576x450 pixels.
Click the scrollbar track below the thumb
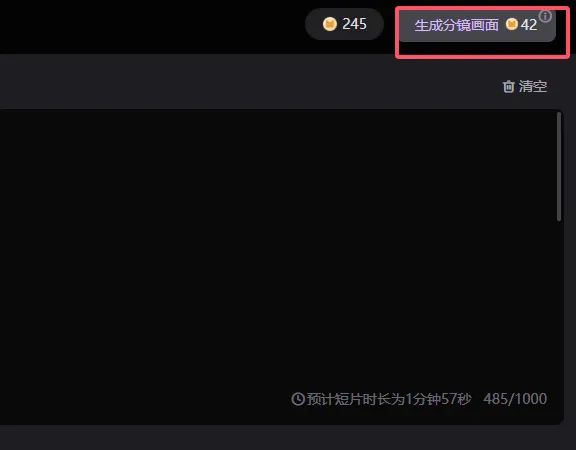(x=559, y=320)
